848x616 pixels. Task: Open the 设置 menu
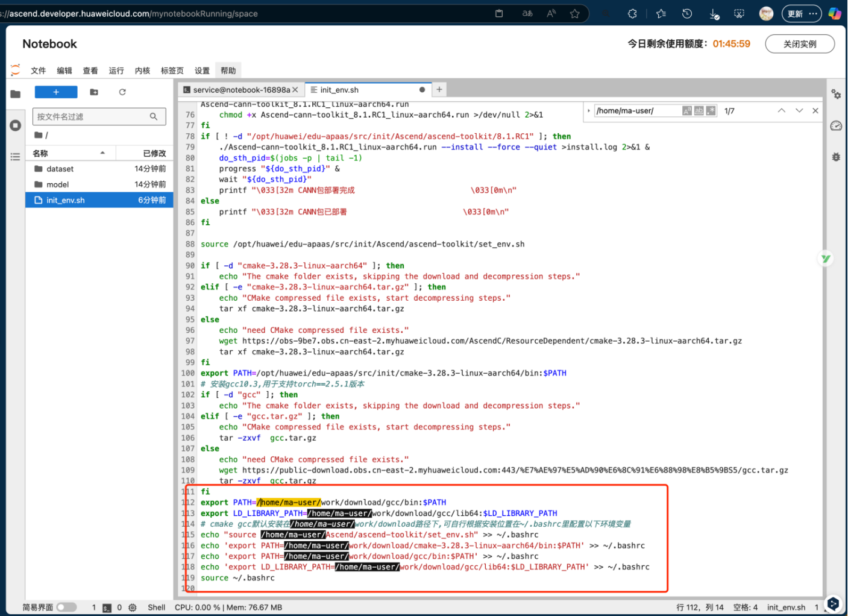[203, 71]
